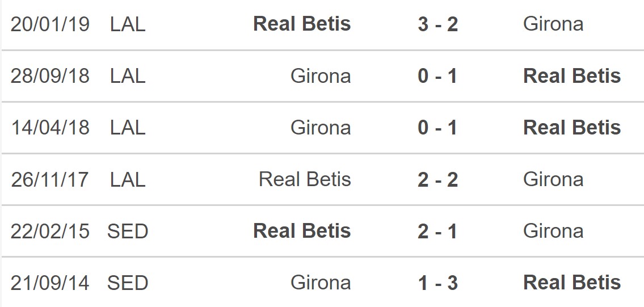Select the LAL label on the 28/09/18 row
The height and width of the screenshot is (307, 644).
click(x=128, y=76)
